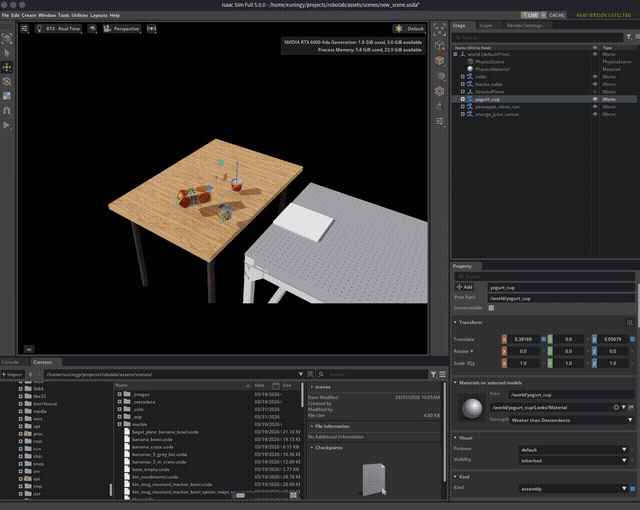Click the Select arrow tool
The width and height of the screenshot is (640, 510).
pyautogui.click(x=7, y=50)
